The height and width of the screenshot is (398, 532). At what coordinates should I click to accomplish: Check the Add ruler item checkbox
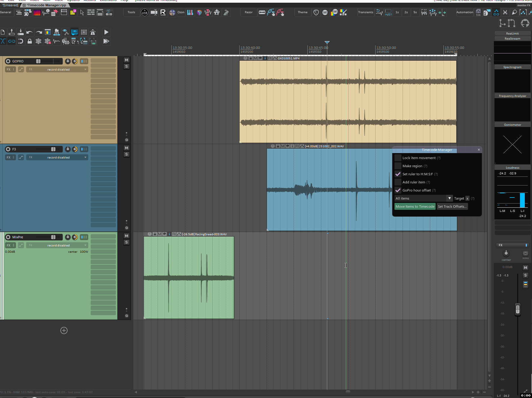coord(398,182)
